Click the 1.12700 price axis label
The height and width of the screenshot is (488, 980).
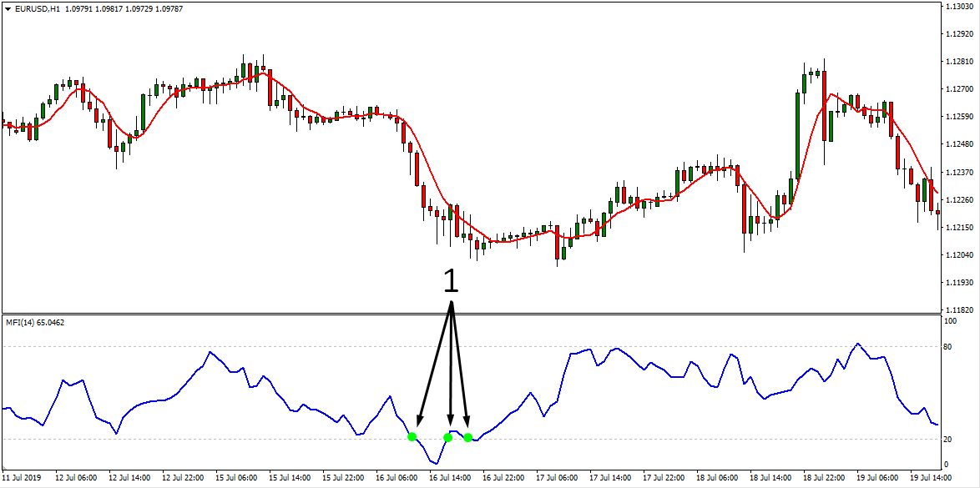(x=958, y=88)
